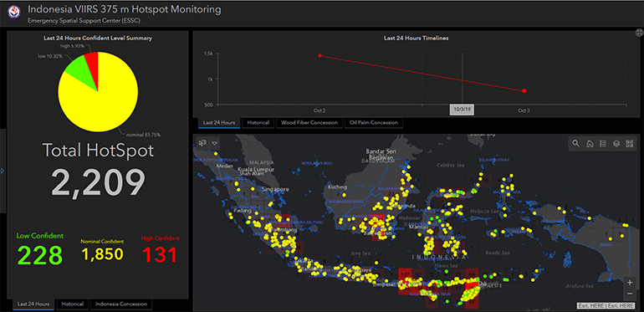This screenshot has height=312, width=644.
Task: Click the feature selection tool on map
Action: click(x=202, y=143)
